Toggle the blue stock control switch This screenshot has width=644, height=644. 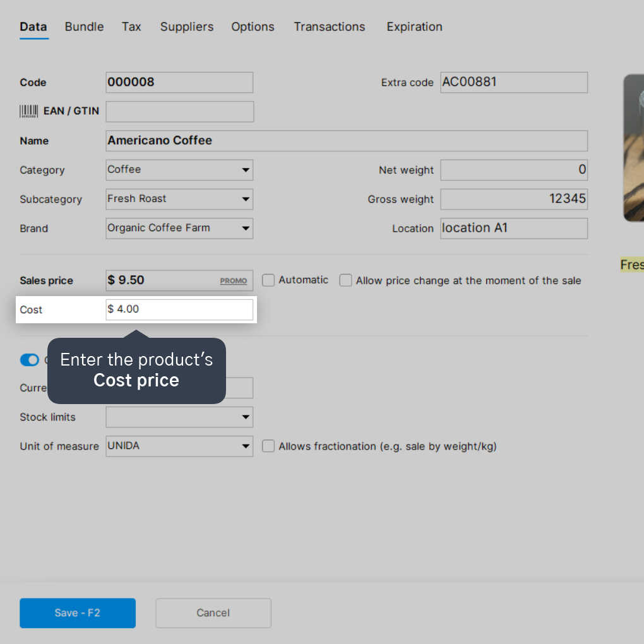[30, 360]
